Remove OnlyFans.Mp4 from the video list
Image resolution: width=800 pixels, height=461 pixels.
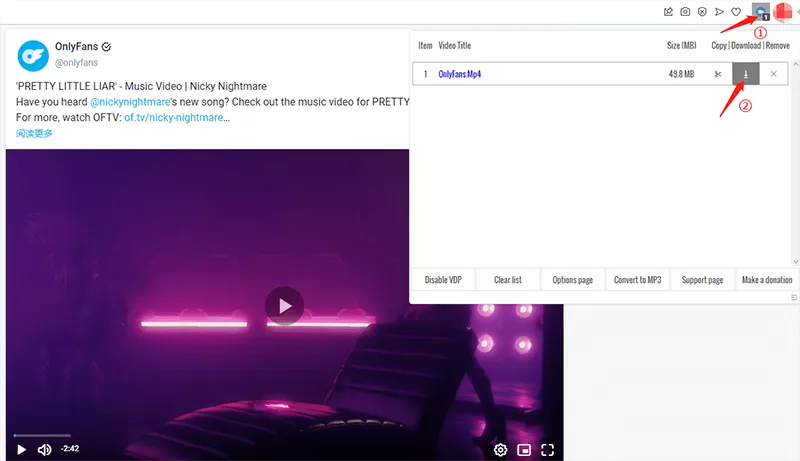coord(774,74)
